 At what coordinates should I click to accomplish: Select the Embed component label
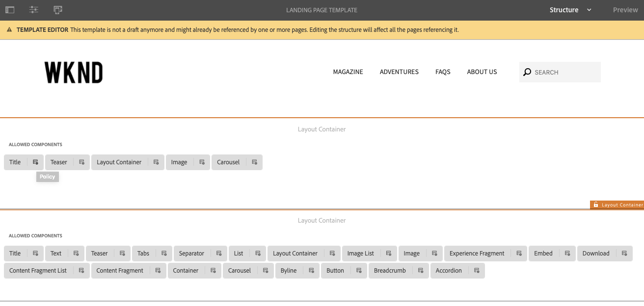pyautogui.click(x=543, y=254)
